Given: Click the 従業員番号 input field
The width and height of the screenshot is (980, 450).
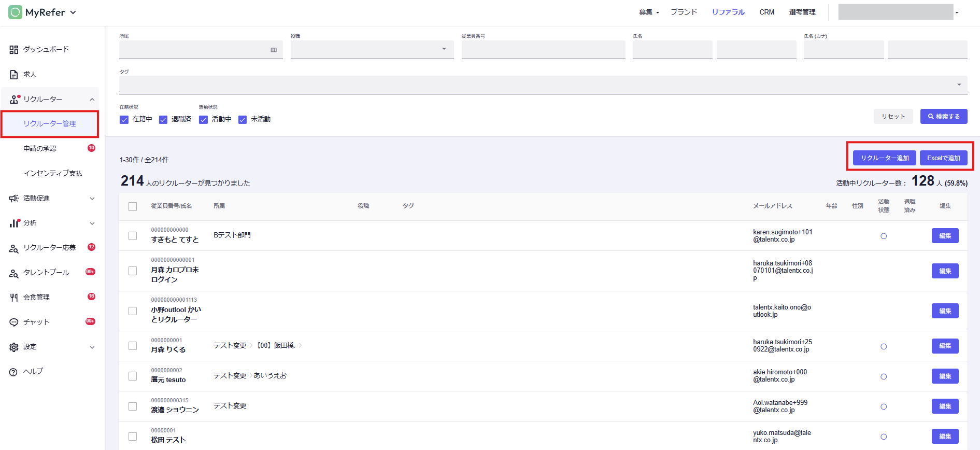Looking at the screenshot, I should pyautogui.click(x=543, y=50).
